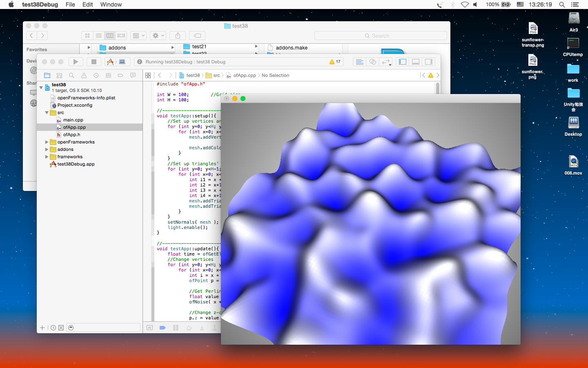Screen dimensions: 588x368
Task: Open Notification Center icon in menu bar
Action: tap(575, 4)
